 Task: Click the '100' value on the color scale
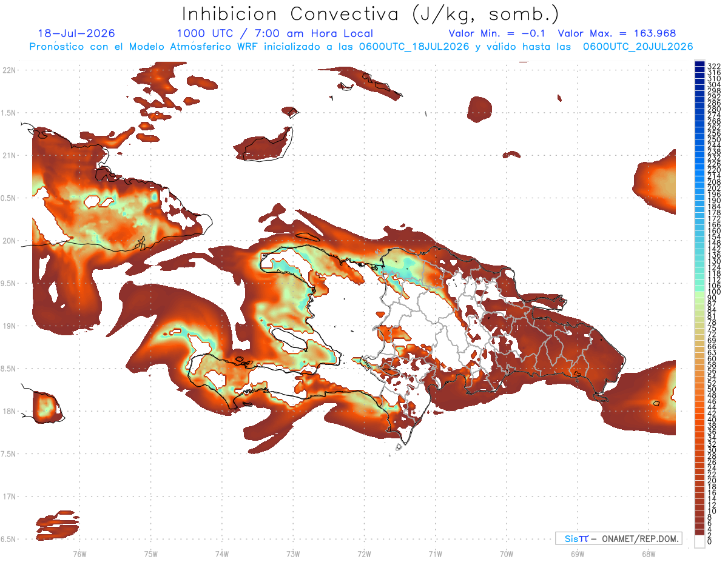click(713, 292)
